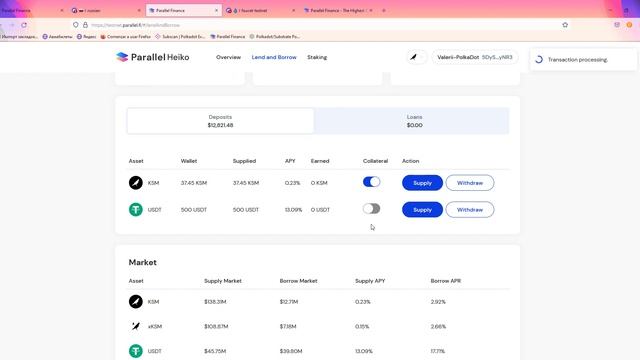Click the $138.31M KSM supply market value

(215, 302)
